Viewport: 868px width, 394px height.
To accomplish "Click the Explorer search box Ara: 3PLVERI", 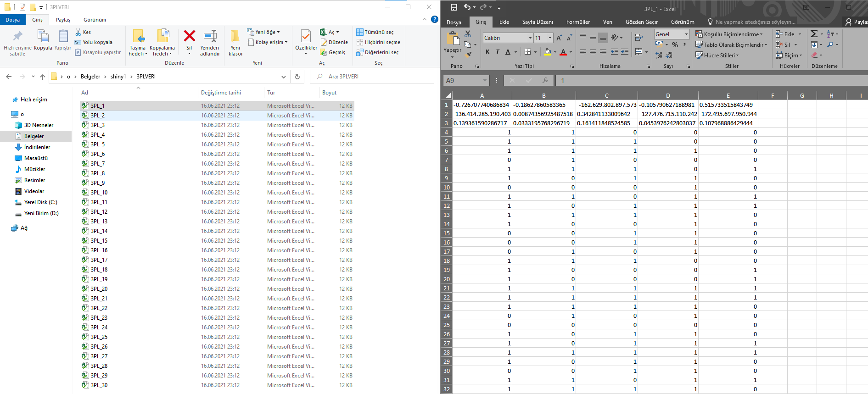I will point(372,77).
